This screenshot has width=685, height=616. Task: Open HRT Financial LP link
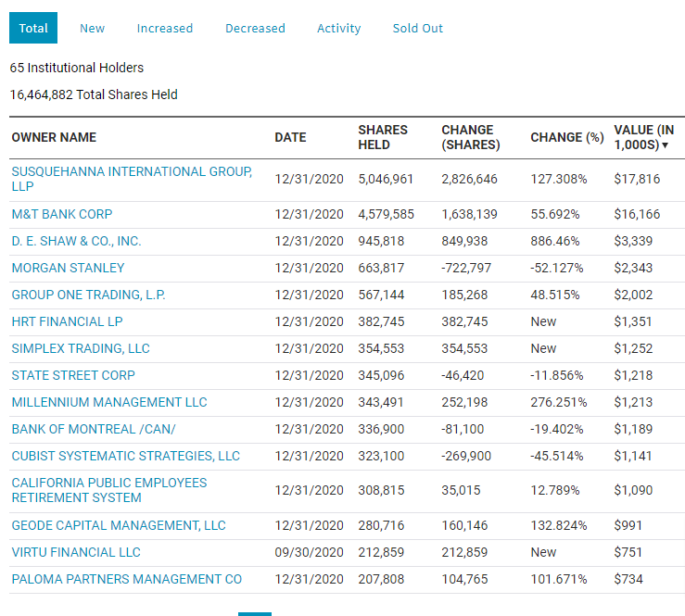click(68, 321)
